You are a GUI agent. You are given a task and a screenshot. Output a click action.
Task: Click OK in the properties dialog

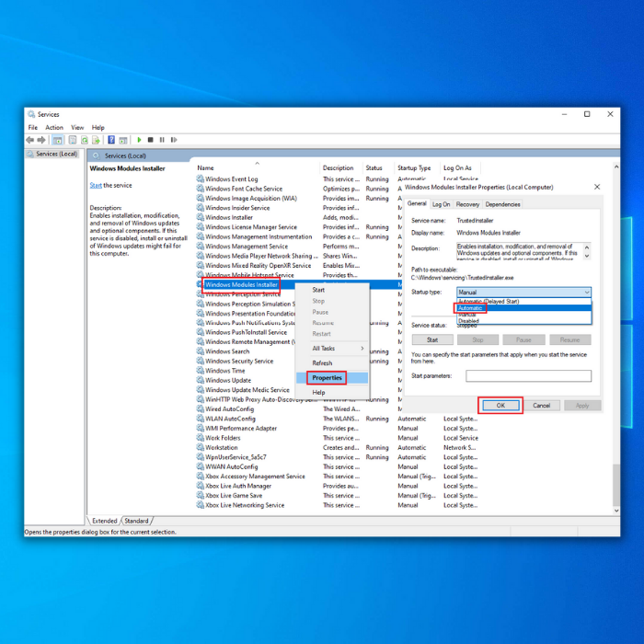[500, 406]
